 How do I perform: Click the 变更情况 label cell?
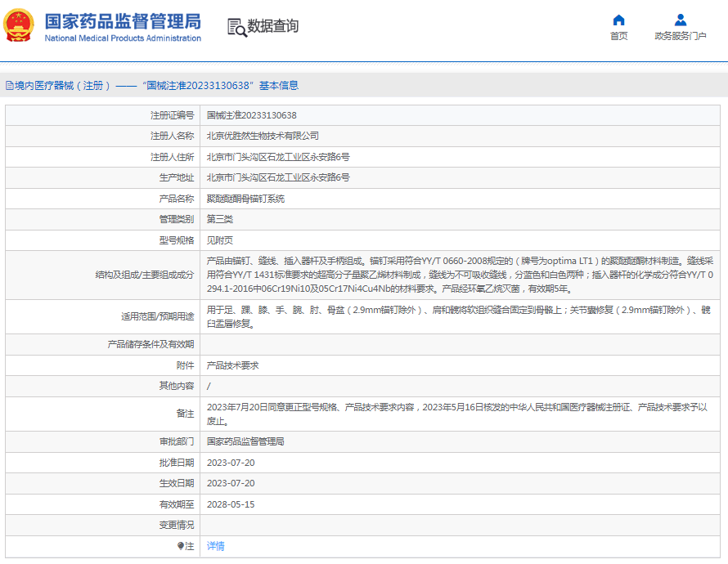tap(102, 525)
